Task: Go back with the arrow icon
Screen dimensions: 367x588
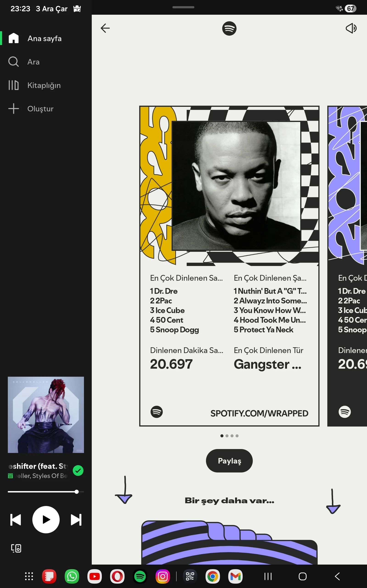Action: 105,28
